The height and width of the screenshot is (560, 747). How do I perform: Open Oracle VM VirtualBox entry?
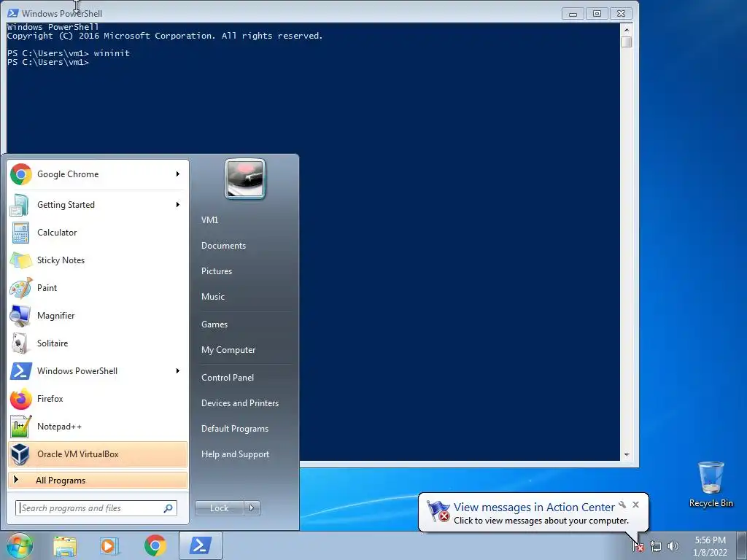click(x=98, y=454)
